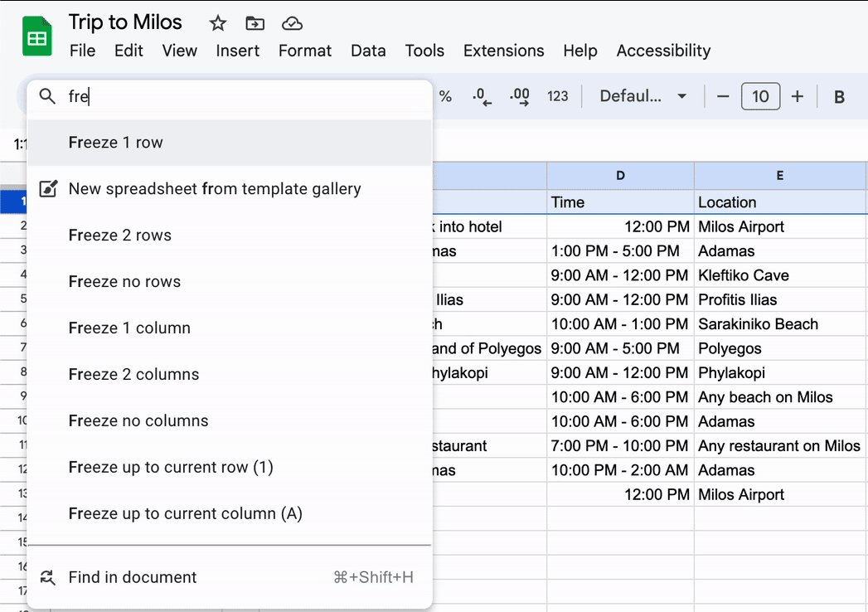
Task: Select 'Freeze no rows' option
Action: tap(230, 282)
